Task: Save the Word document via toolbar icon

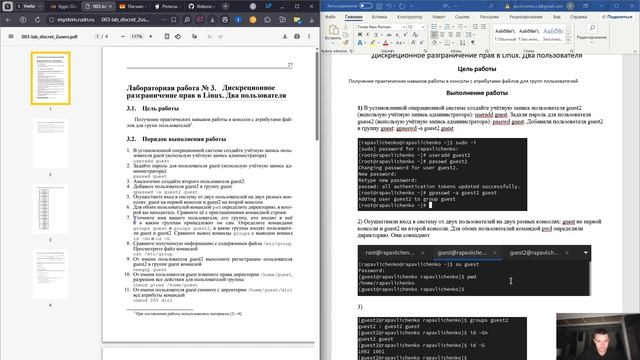Action: tap(379, 6)
